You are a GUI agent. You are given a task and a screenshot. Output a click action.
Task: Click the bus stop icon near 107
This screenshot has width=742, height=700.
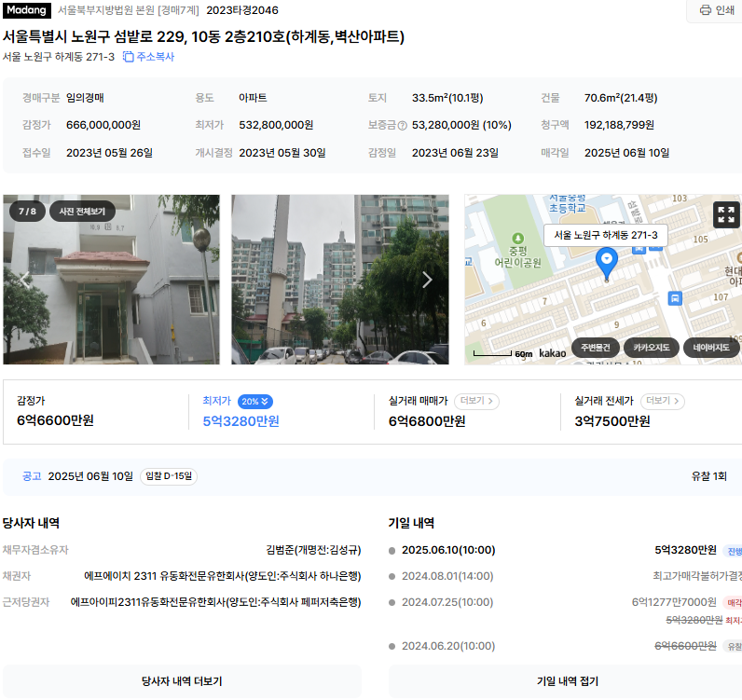tap(675, 298)
